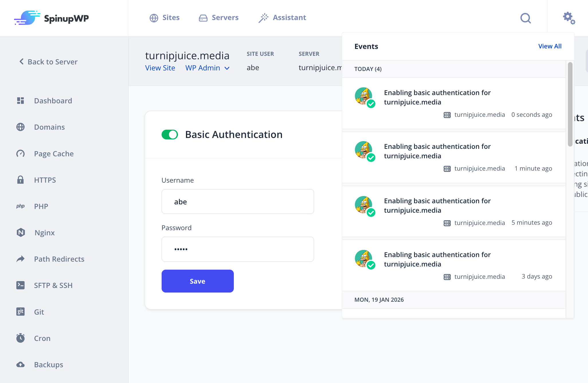
Task: Click the Save button
Action: tap(197, 281)
